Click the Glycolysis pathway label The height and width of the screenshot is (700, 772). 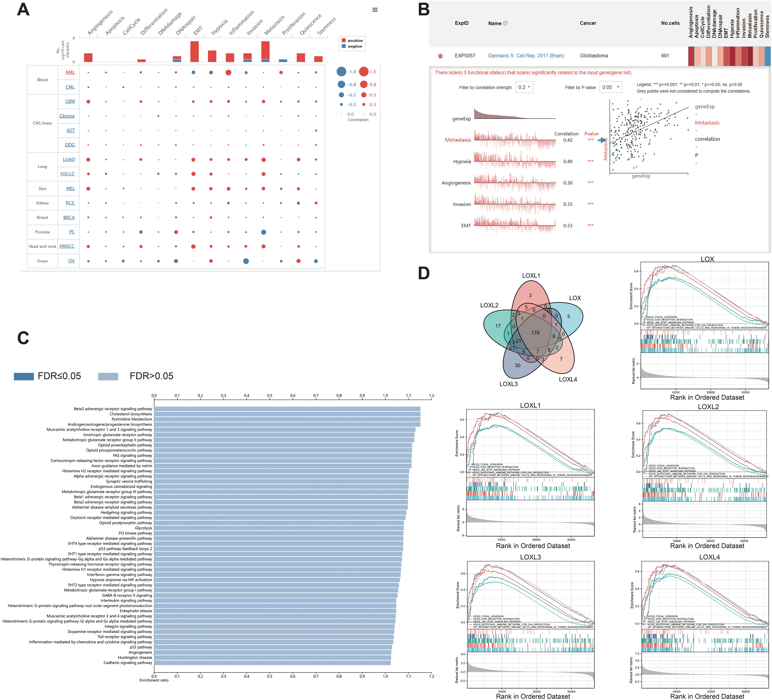click(144, 528)
